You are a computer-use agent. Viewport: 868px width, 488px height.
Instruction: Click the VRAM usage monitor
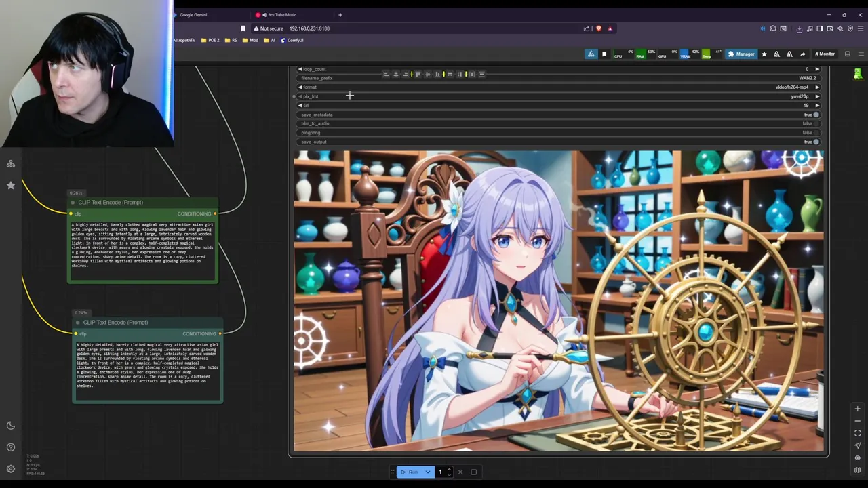click(x=690, y=54)
